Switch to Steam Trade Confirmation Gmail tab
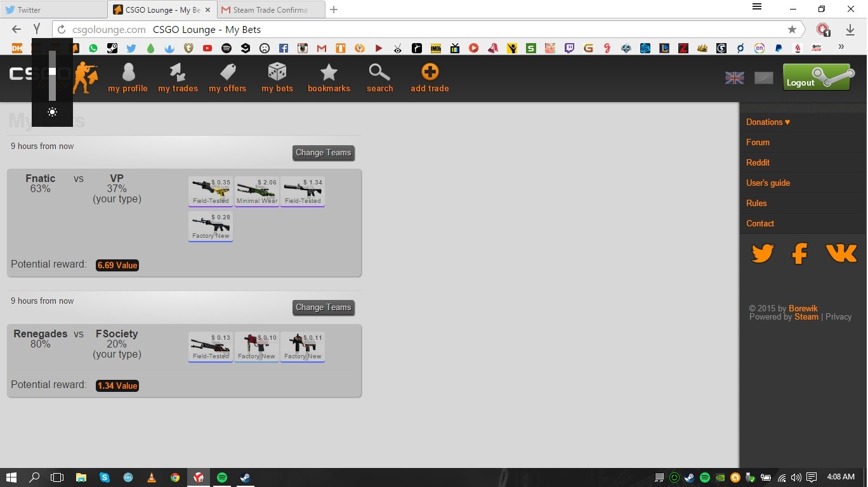 270,10
